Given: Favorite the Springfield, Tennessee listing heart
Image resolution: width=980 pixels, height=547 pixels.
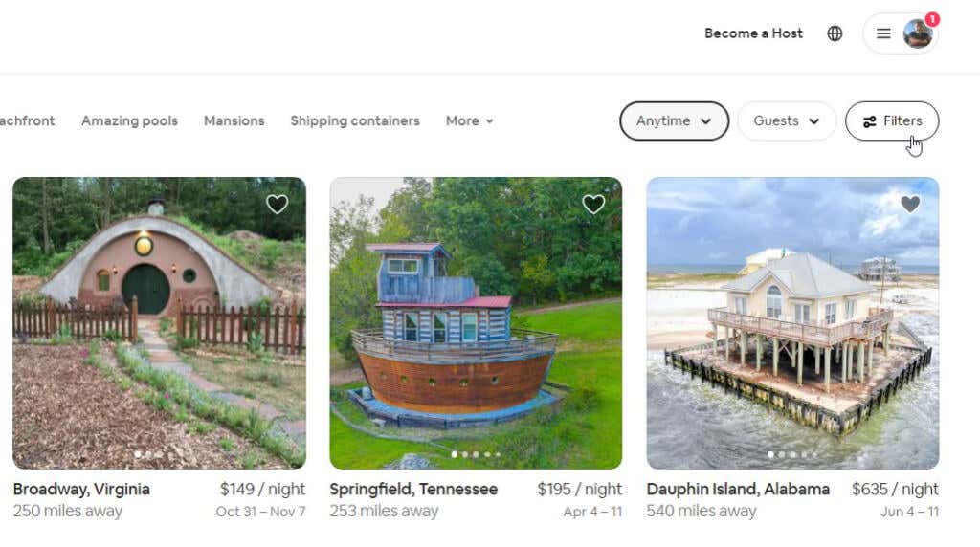Looking at the screenshot, I should click(593, 204).
